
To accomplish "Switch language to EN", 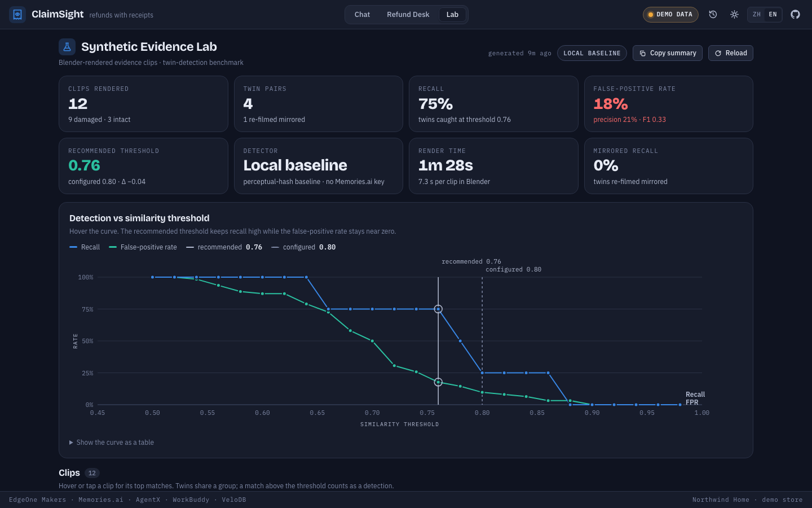I will (773, 15).
